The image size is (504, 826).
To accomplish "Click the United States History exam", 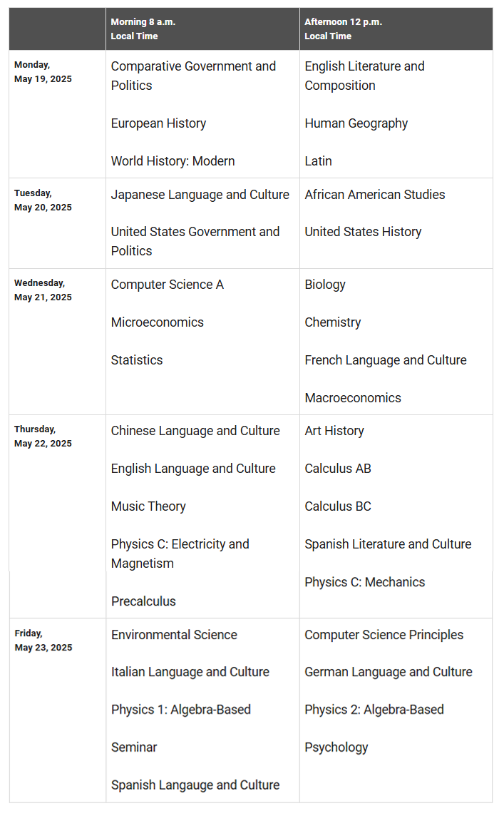I will [x=363, y=232].
